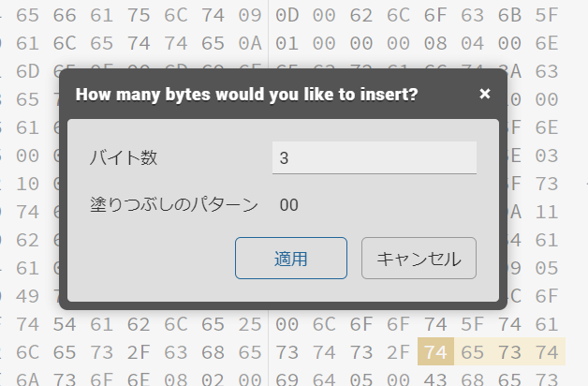Select hex byte 03 right of dialog
Image resolution: width=588 pixels, height=386 pixels.
pyautogui.click(x=547, y=156)
